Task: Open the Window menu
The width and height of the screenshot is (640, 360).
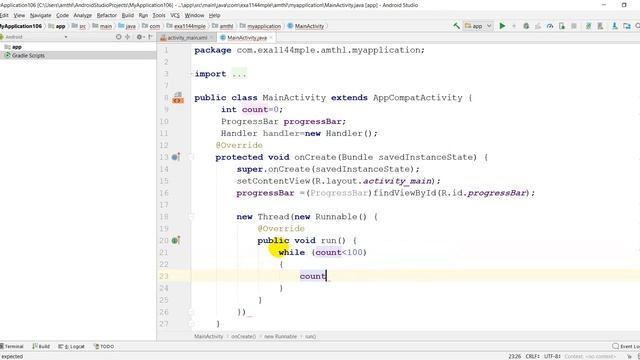Action: (x=194, y=15)
